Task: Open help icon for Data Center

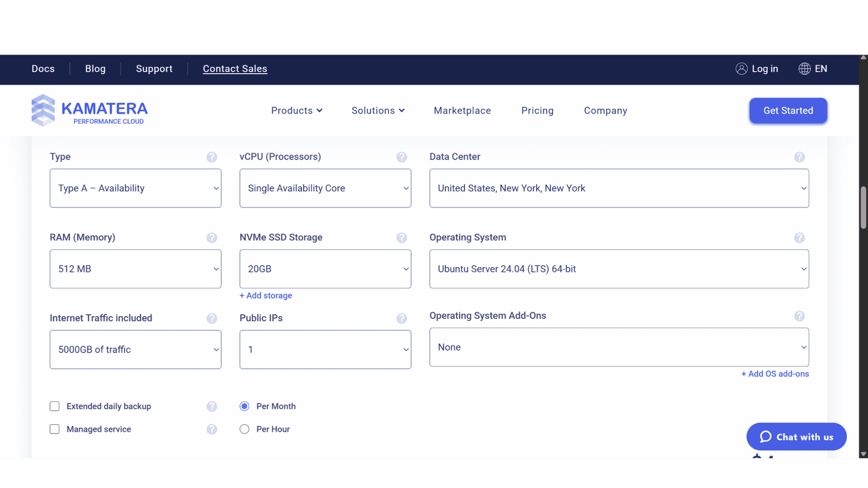Action: 799,157
